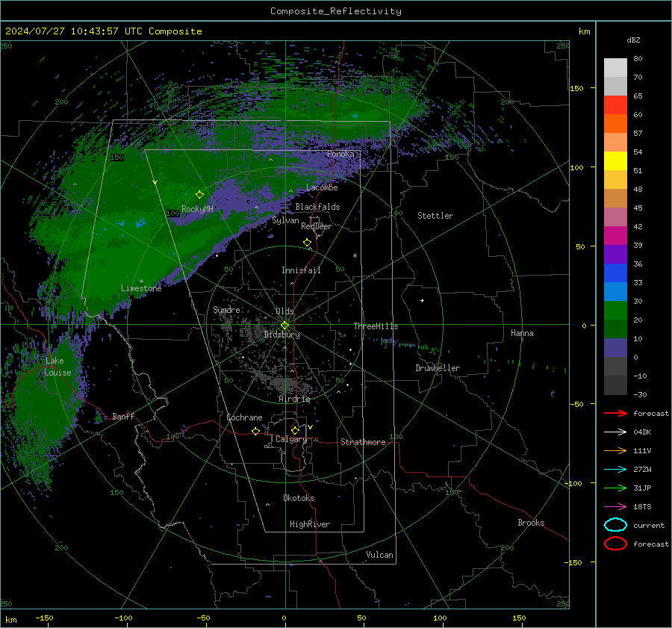Image resolution: width=672 pixels, height=628 pixels.
Task: Click the yellow radar-center marker near Olds
Action: [x=284, y=326]
